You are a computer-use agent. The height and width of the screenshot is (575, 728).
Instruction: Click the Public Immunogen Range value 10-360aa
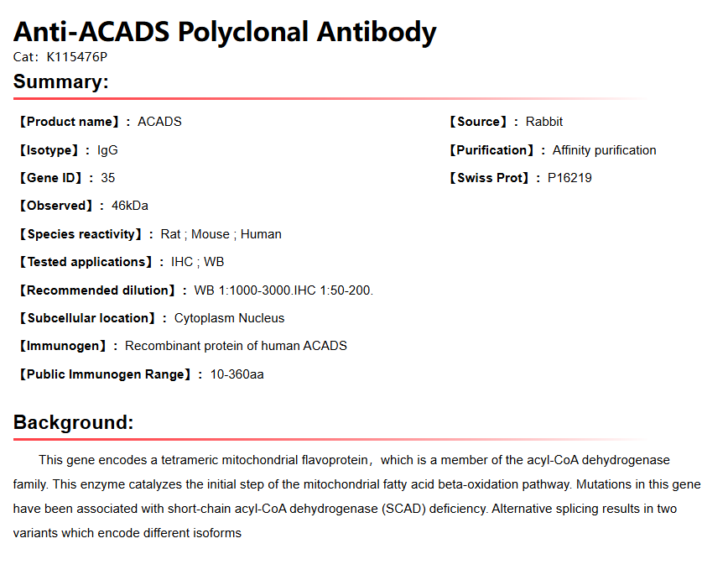click(237, 374)
